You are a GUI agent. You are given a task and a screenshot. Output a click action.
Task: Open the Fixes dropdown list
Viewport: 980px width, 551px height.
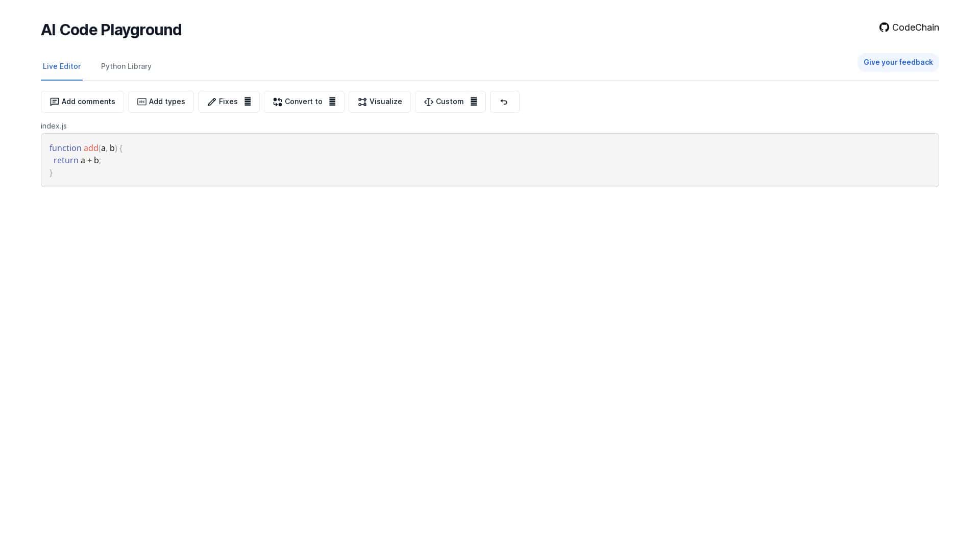(x=248, y=102)
